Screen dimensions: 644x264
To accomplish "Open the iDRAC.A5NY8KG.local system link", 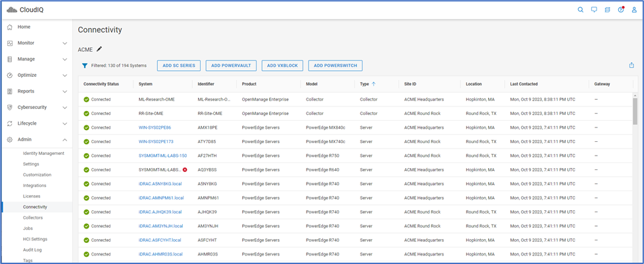I will tap(161, 184).
